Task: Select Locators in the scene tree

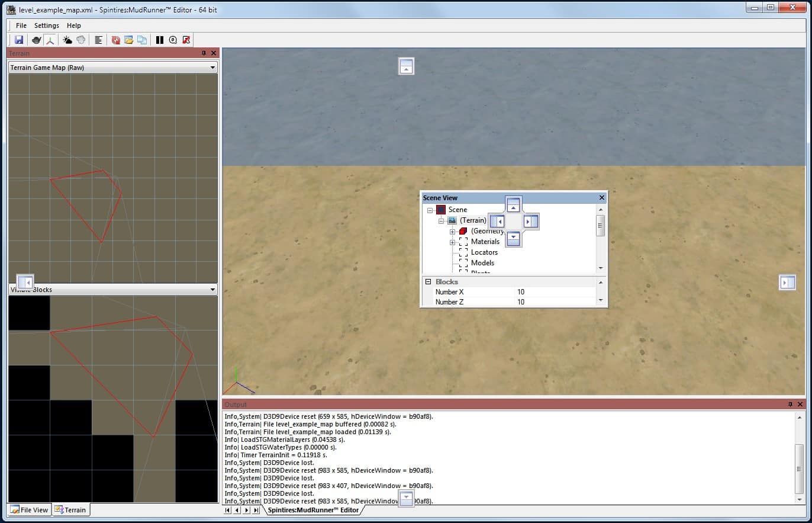Action: (484, 252)
